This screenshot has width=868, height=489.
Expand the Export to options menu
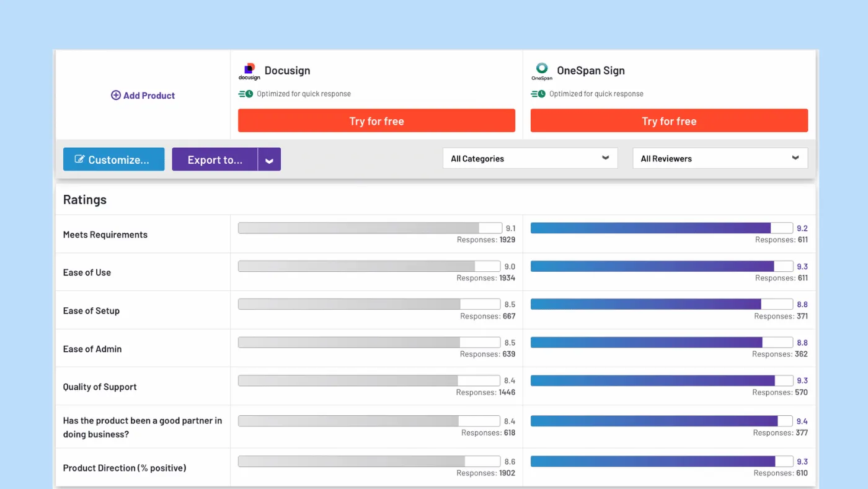click(269, 159)
